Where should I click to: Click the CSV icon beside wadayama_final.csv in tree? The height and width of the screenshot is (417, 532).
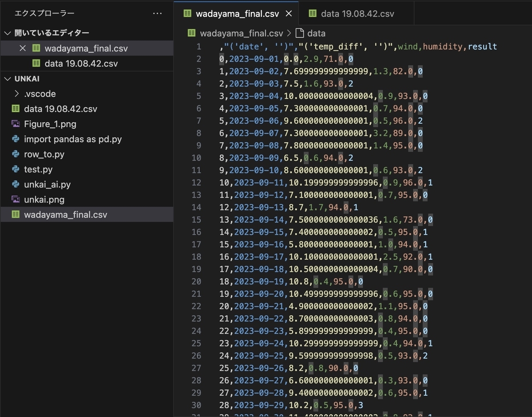[x=16, y=214]
